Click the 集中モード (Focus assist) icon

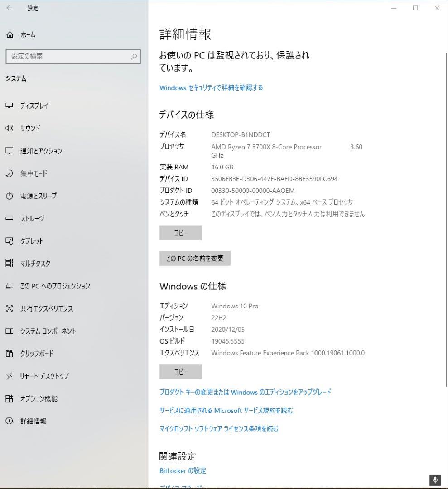(10, 173)
